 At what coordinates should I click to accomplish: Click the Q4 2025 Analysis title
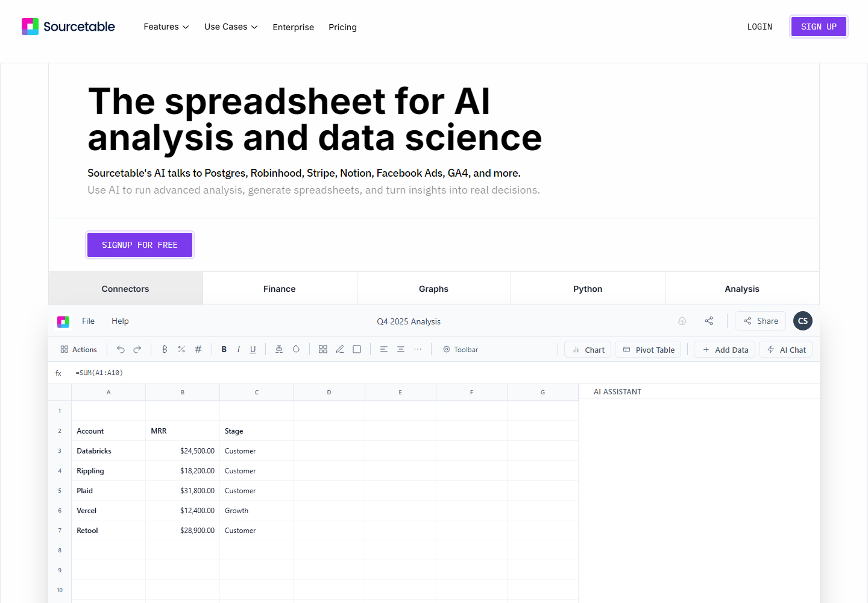click(x=409, y=321)
